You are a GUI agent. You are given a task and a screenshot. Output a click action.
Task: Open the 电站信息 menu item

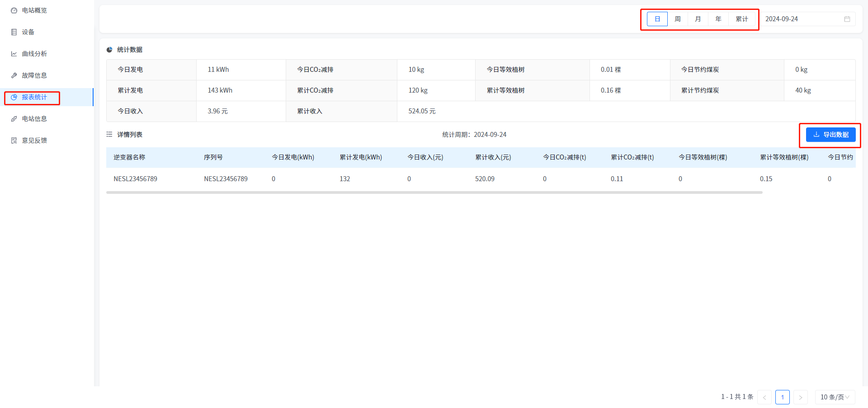pos(34,119)
